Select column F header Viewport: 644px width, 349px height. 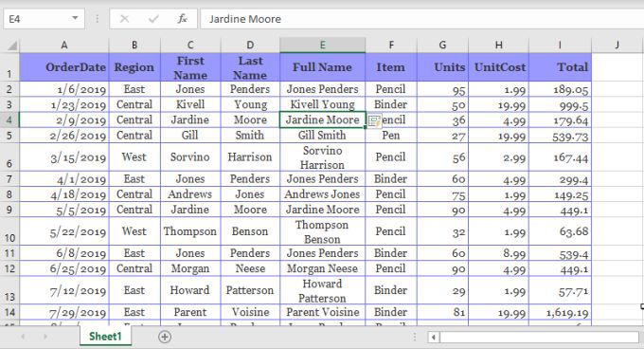391,45
